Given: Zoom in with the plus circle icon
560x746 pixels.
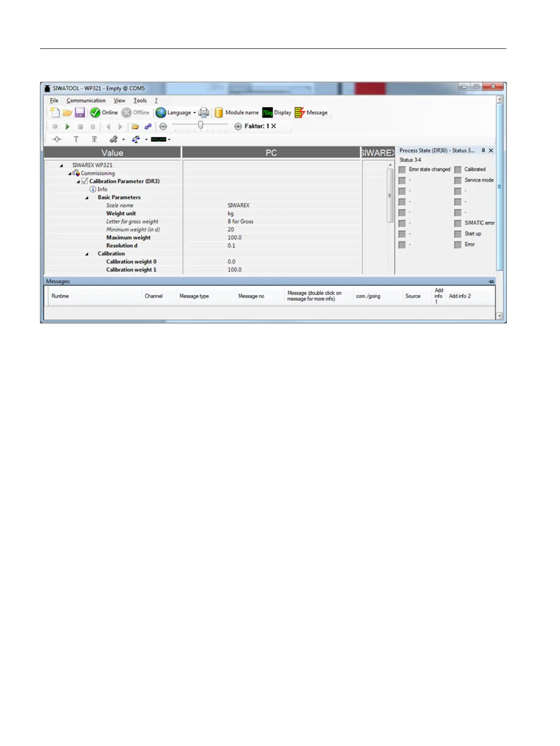Looking at the screenshot, I should 238,126.
